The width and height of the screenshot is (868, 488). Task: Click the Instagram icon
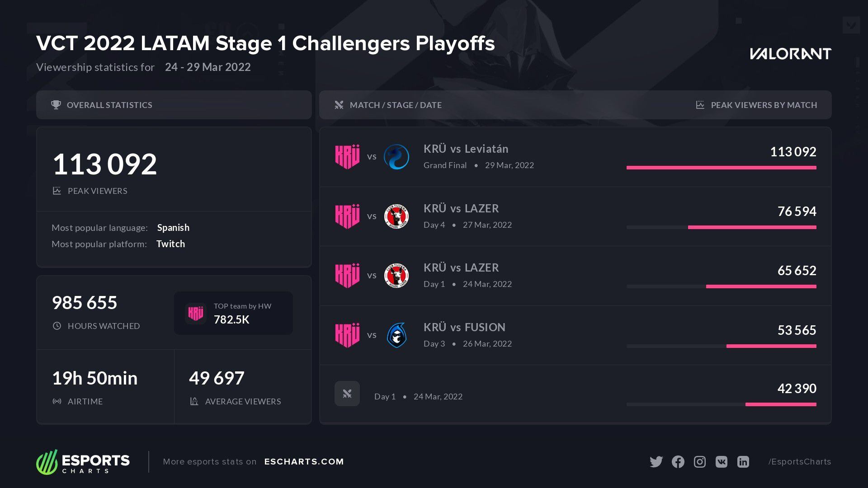coord(699,462)
